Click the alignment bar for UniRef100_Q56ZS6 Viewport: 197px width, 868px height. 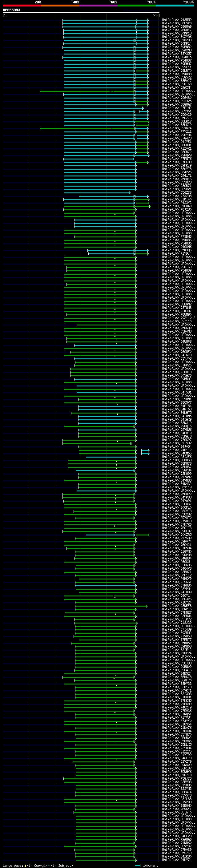97,193
